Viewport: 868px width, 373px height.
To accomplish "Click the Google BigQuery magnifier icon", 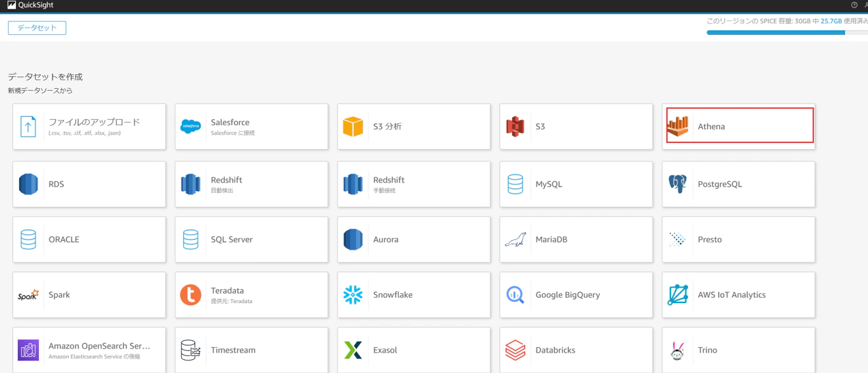I will coord(515,295).
